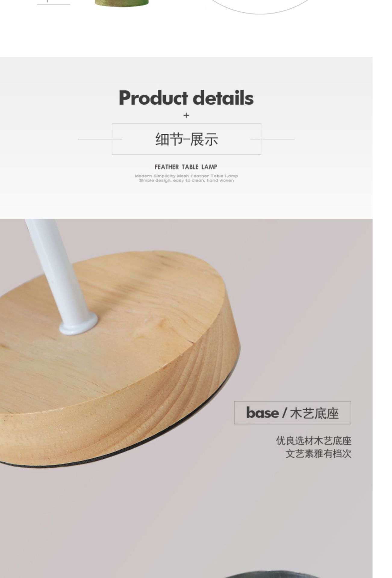Click the small line mark at top left
This screenshot has width=392, height=578.
click(54, 3)
